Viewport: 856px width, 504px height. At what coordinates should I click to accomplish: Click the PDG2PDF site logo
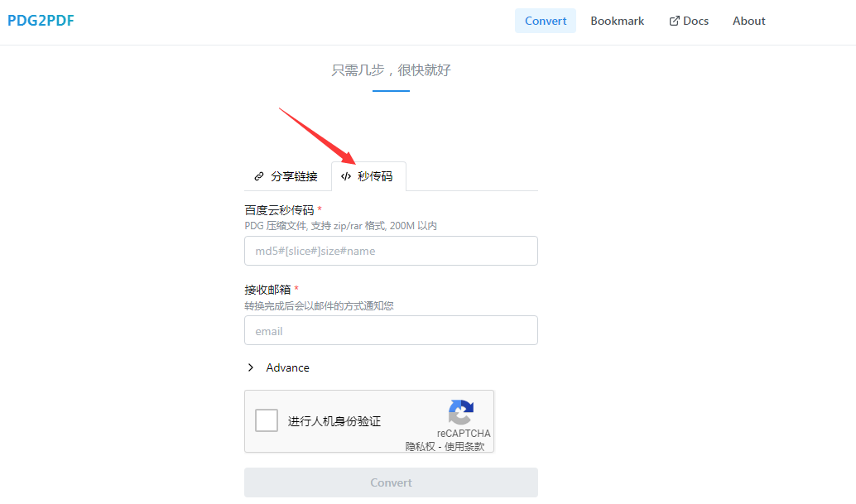pos(41,21)
